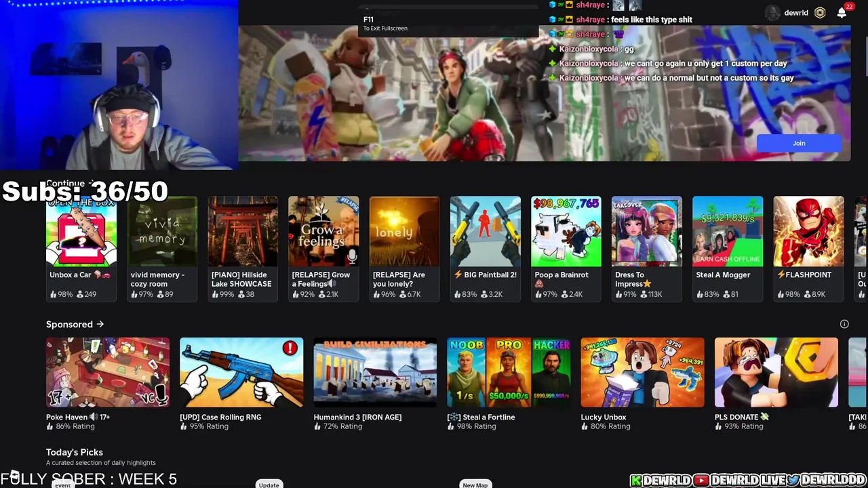Viewport: 868px width, 488px height.
Task: Click the BIG Paintball 2! title text
Action: click(486, 275)
